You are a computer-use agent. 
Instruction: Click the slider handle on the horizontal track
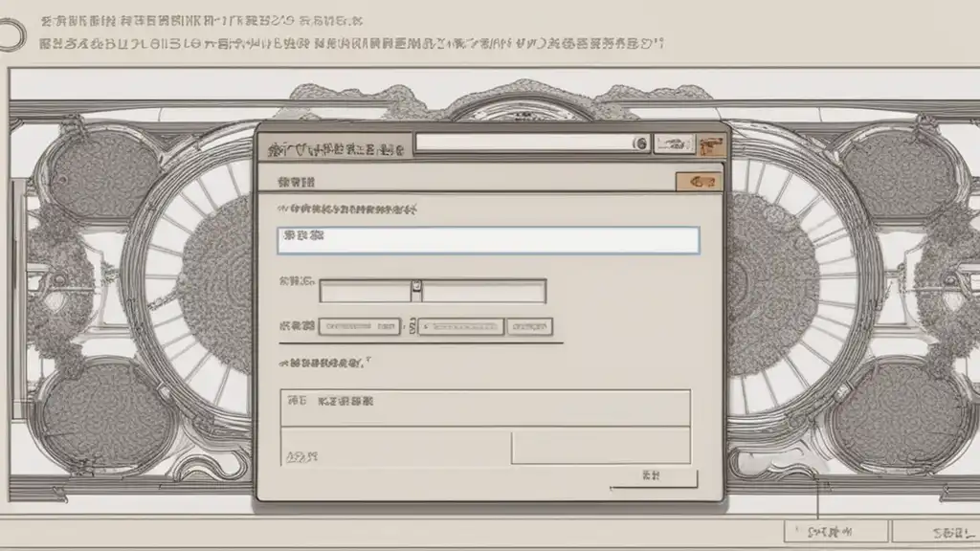pyautogui.click(x=416, y=291)
